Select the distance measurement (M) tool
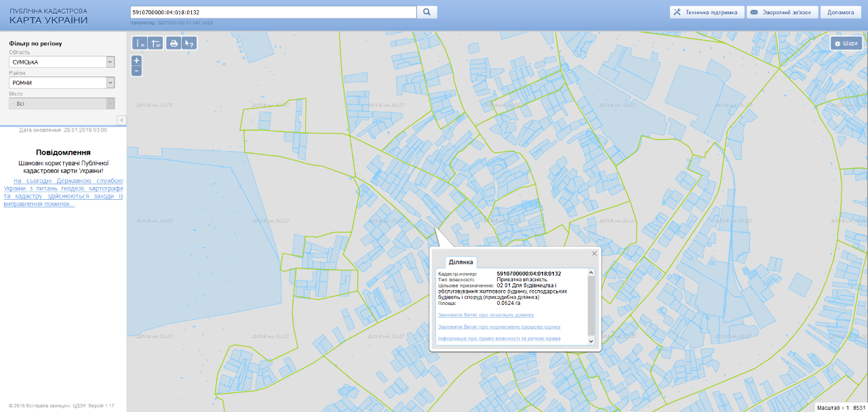 (x=140, y=43)
